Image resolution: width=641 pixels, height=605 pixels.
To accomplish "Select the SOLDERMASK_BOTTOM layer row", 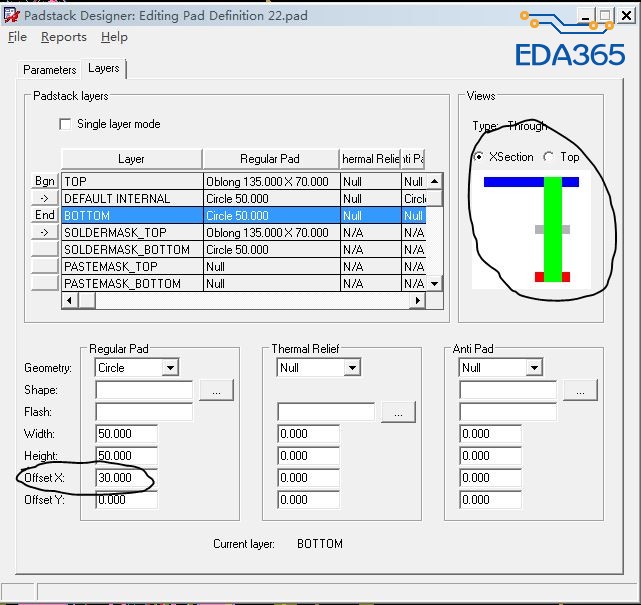I will [x=244, y=249].
